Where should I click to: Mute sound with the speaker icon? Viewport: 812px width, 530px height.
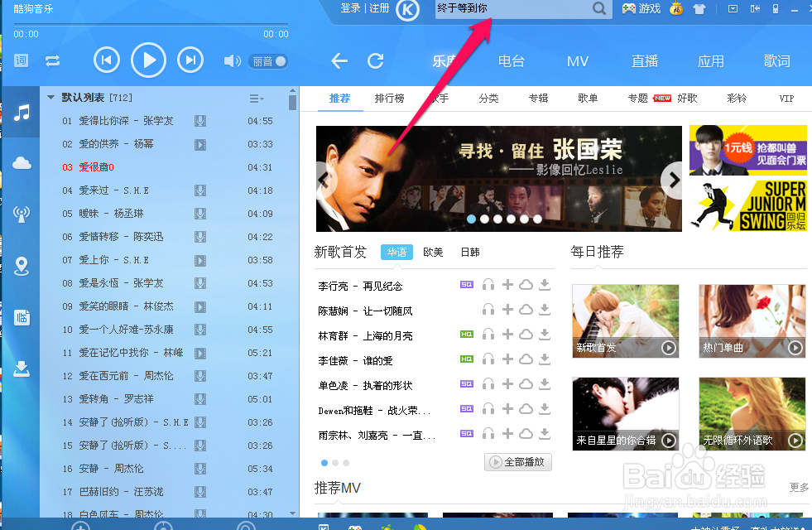(230, 60)
